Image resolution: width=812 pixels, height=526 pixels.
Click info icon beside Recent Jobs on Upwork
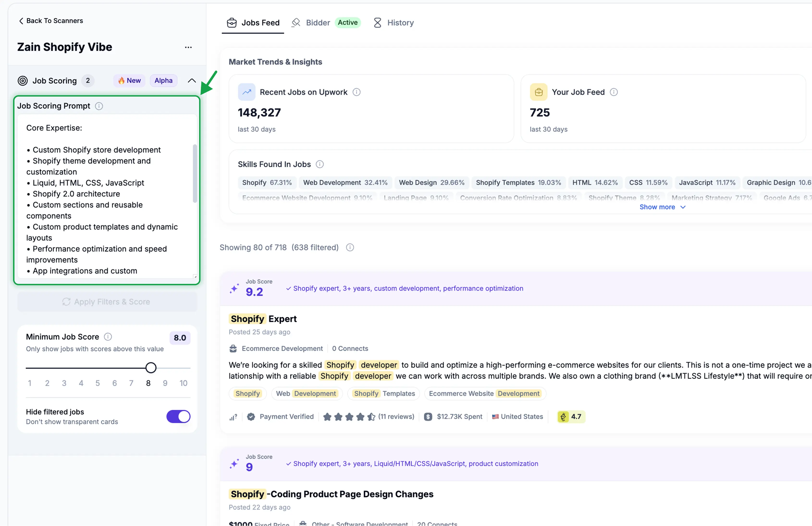click(x=357, y=92)
